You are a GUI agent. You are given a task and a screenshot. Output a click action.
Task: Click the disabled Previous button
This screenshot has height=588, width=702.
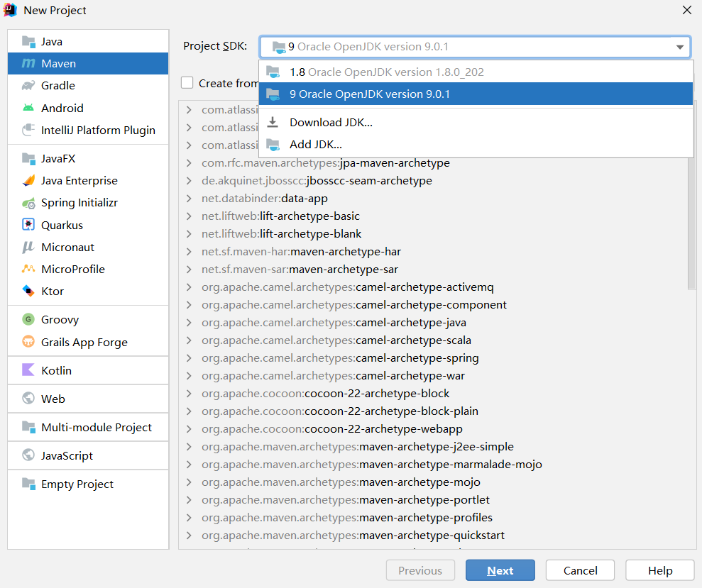(420, 570)
